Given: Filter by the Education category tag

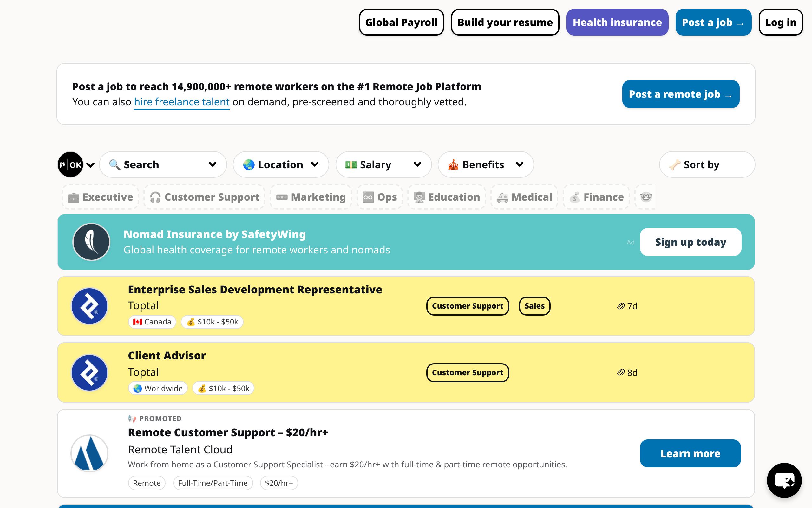Looking at the screenshot, I should [447, 197].
